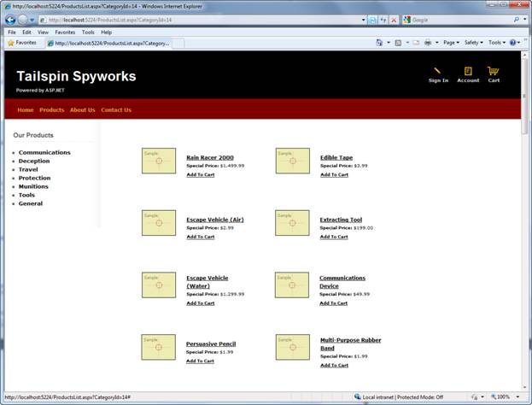Open the Safety dropdown menu

(474, 43)
